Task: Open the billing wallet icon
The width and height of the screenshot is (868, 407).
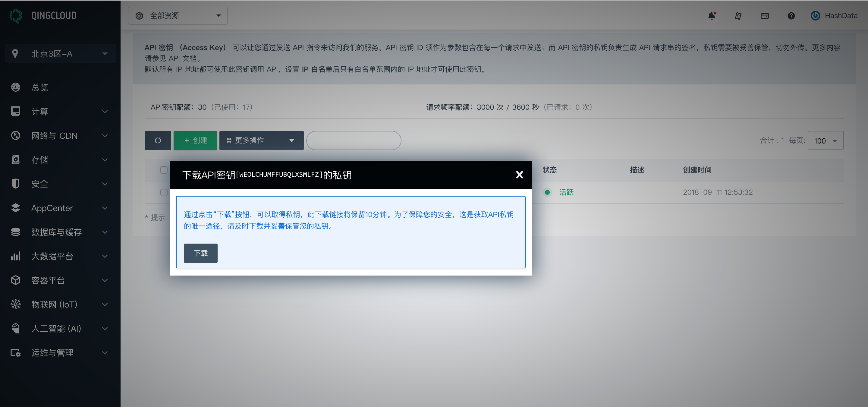Action: point(765,15)
